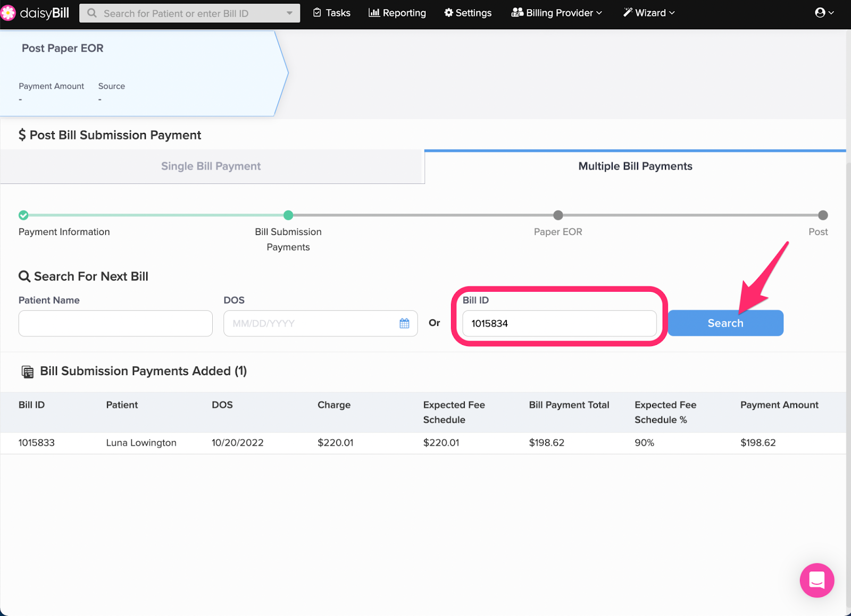Click the Post Paper EOR header card

coord(144,73)
